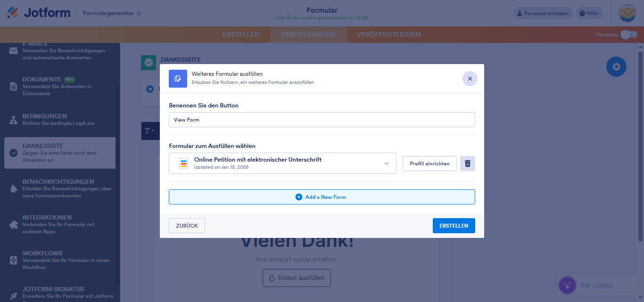Image resolution: width=644 pixels, height=302 pixels.
Task: Open the Formulargenerator dropdown
Action: coord(112,13)
